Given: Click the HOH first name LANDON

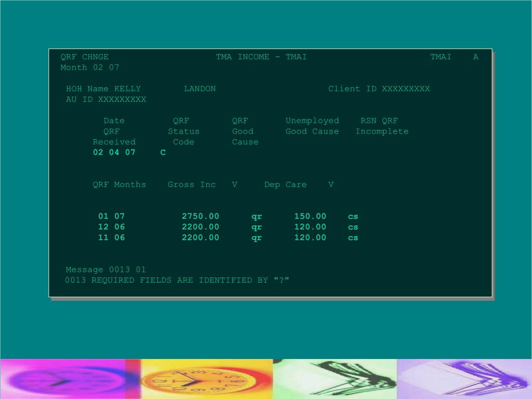Looking at the screenshot, I should click(199, 89).
